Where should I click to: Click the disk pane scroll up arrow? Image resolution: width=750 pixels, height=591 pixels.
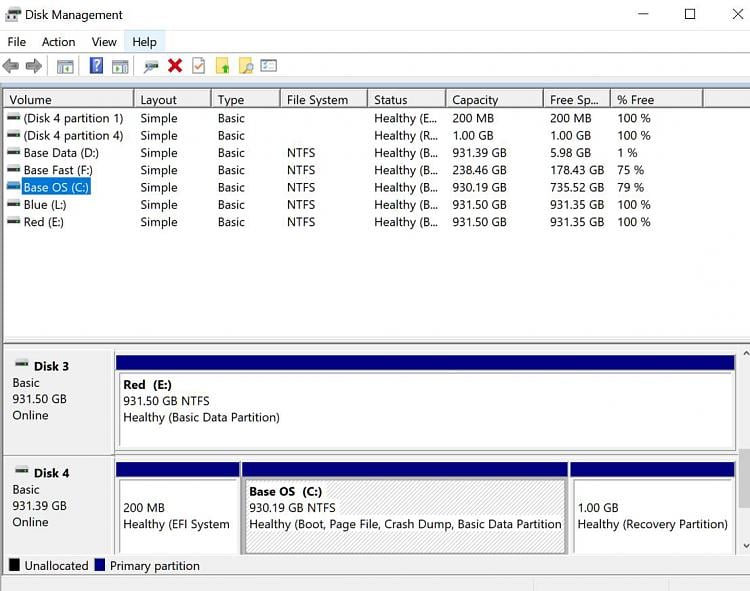pyautogui.click(x=745, y=354)
